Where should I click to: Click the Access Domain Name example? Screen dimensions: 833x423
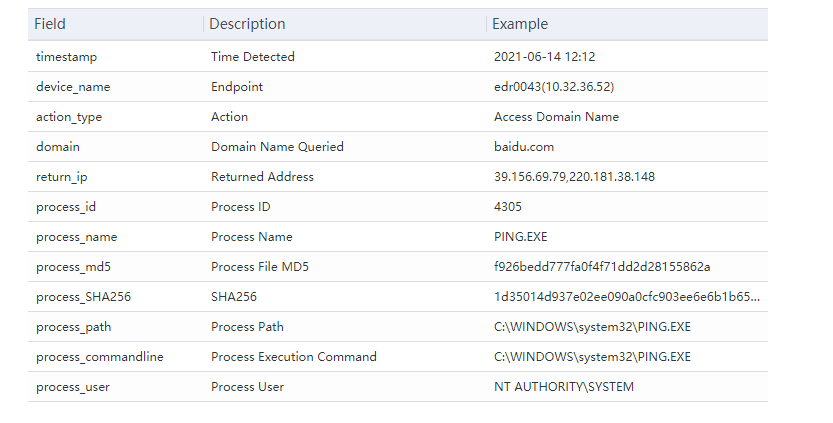point(556,117)
